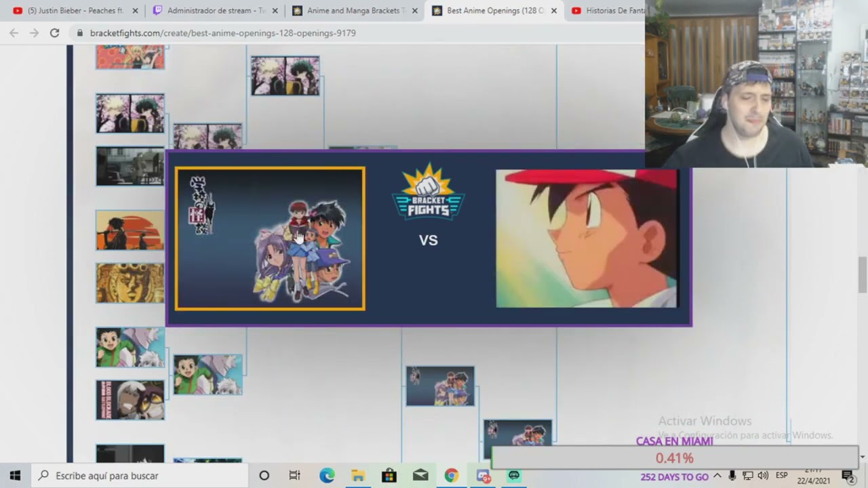Click the Bracket Fights logo in matchup
This screenshot has height=488, width=868.
(428, 192)
